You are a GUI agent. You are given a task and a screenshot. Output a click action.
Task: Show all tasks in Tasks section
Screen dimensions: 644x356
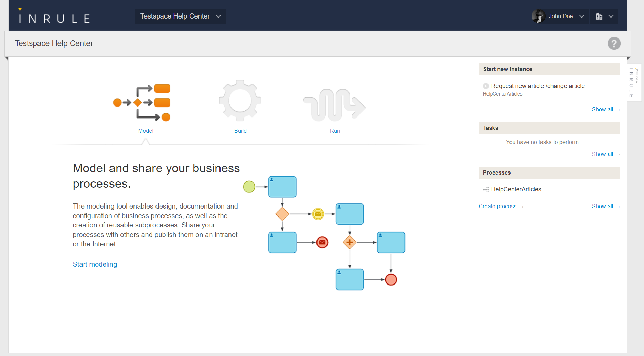(602, 154)
